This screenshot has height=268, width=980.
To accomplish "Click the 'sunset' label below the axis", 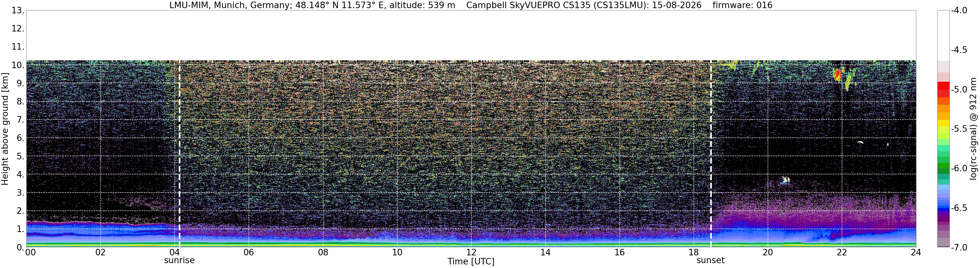I will (710, 261).
